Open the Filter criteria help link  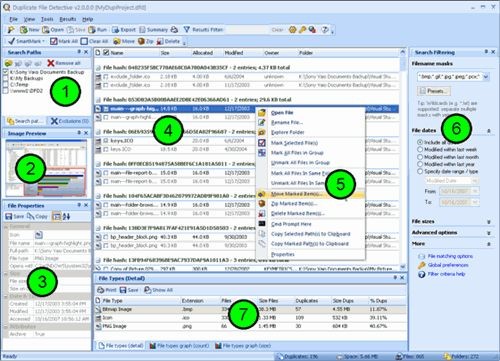click(x=446, y=274)
